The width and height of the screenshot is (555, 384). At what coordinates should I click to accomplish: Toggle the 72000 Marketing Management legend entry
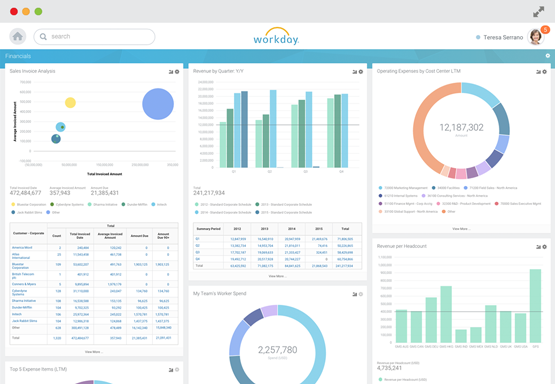pos(403,188)
